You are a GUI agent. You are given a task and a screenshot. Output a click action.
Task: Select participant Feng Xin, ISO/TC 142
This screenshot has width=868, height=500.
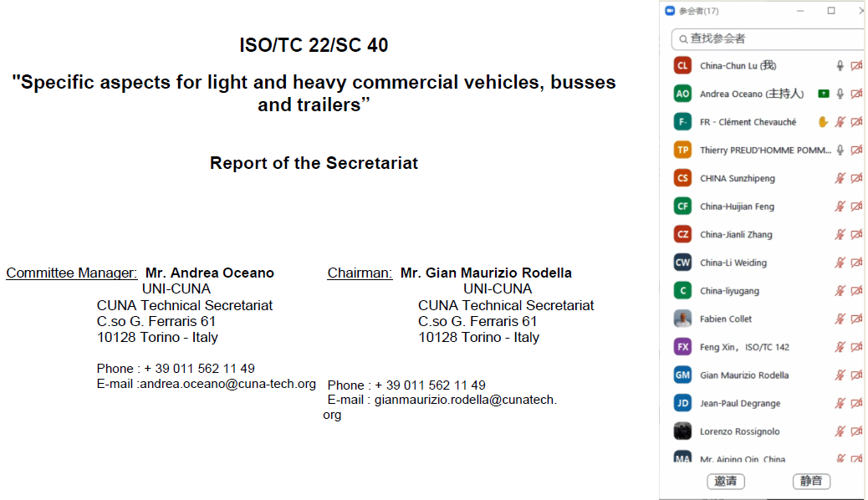point(744,347)
